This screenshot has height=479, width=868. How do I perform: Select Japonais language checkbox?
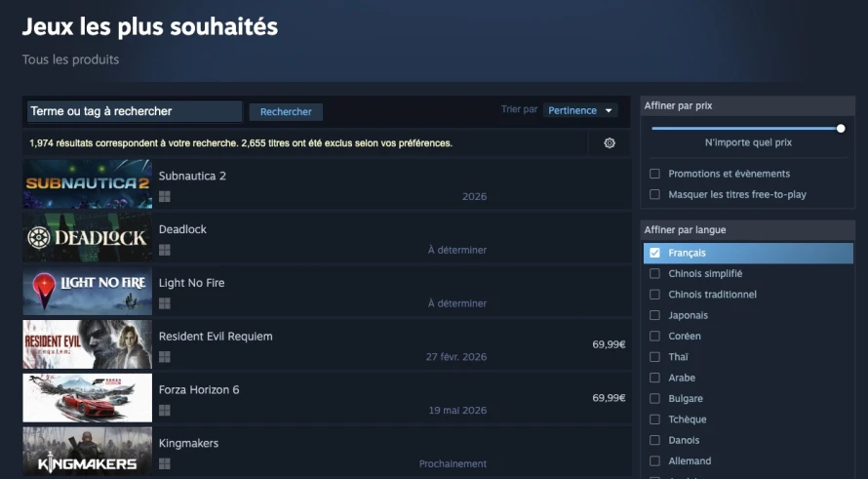pos(654,315)
